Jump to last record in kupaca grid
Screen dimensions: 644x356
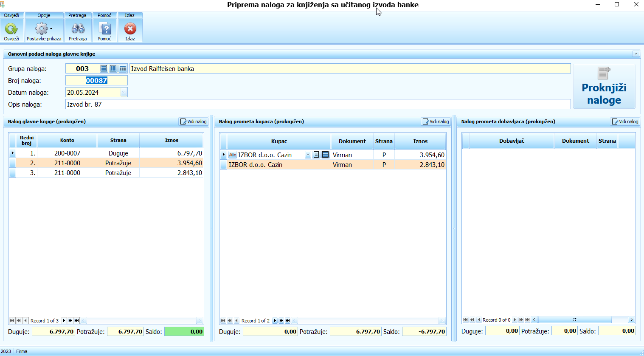pyautogui.click(x=288, y=321)
